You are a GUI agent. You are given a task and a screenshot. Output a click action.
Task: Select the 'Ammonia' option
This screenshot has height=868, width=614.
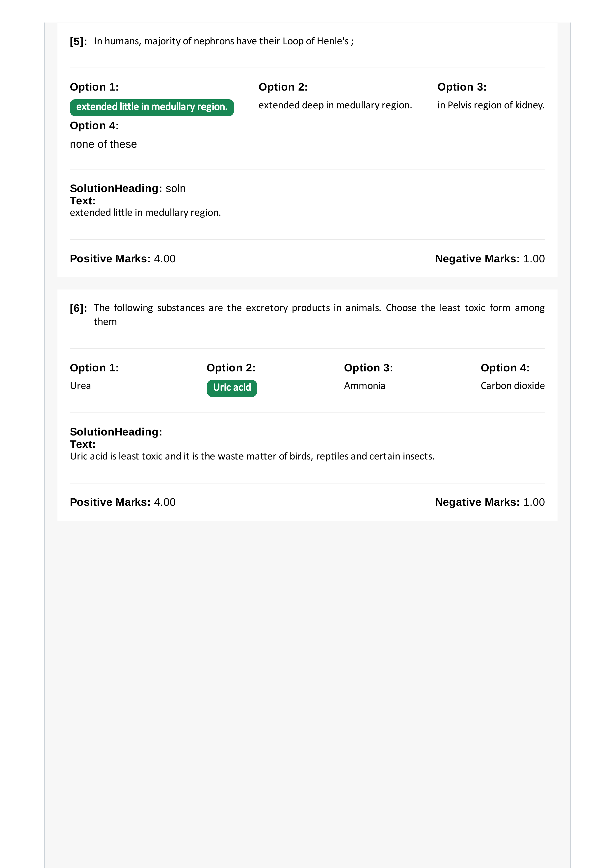click(x=364, y=386)
